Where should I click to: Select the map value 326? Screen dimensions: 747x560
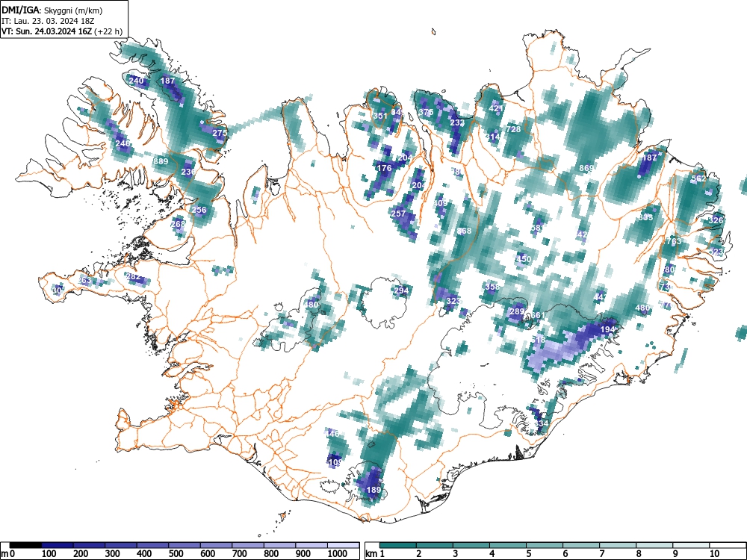pos(716,220)
